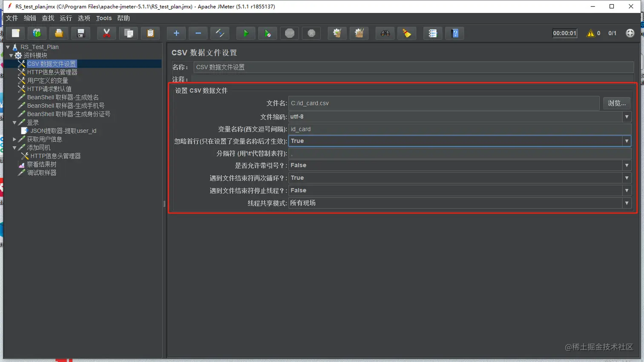Select HTTP请求默认值 tree item
Screen dimensions: 644x362
(x=49, y=89)
